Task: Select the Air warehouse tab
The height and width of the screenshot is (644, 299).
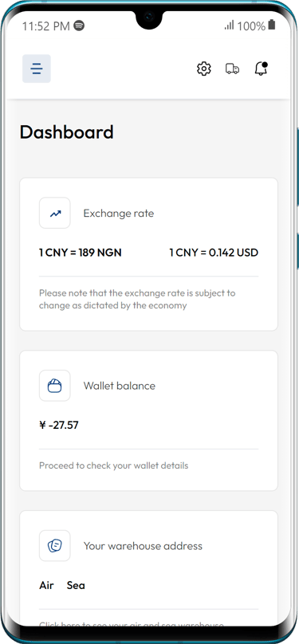Action: click(46, 585)
